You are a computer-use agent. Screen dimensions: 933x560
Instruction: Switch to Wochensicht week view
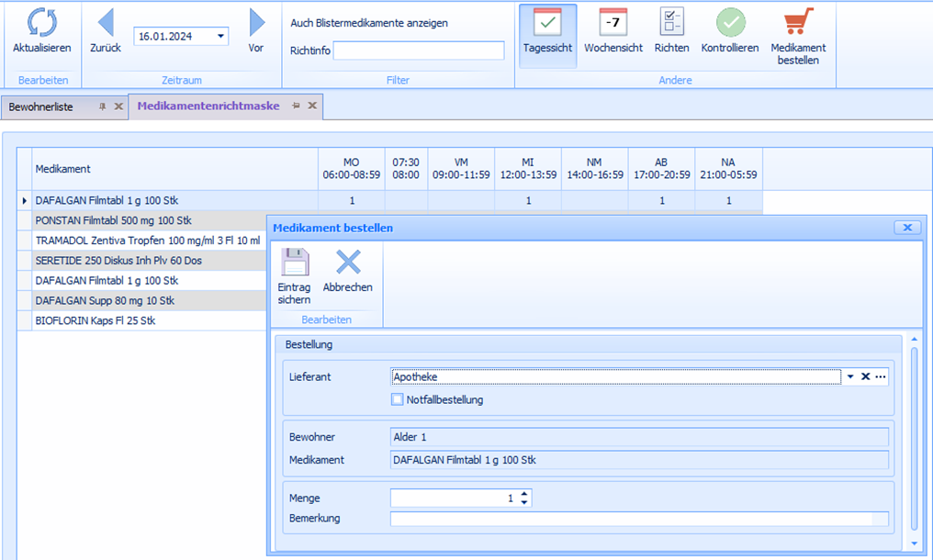[613, 23]
